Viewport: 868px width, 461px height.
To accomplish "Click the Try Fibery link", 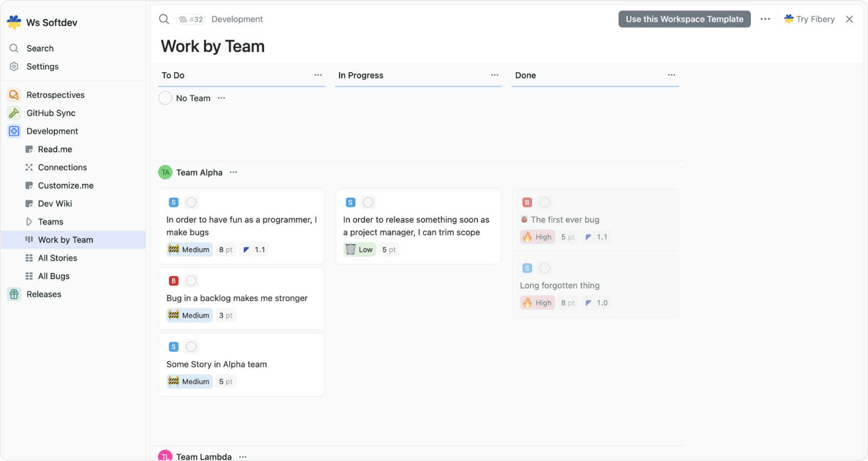I will [x=809, y=19].
